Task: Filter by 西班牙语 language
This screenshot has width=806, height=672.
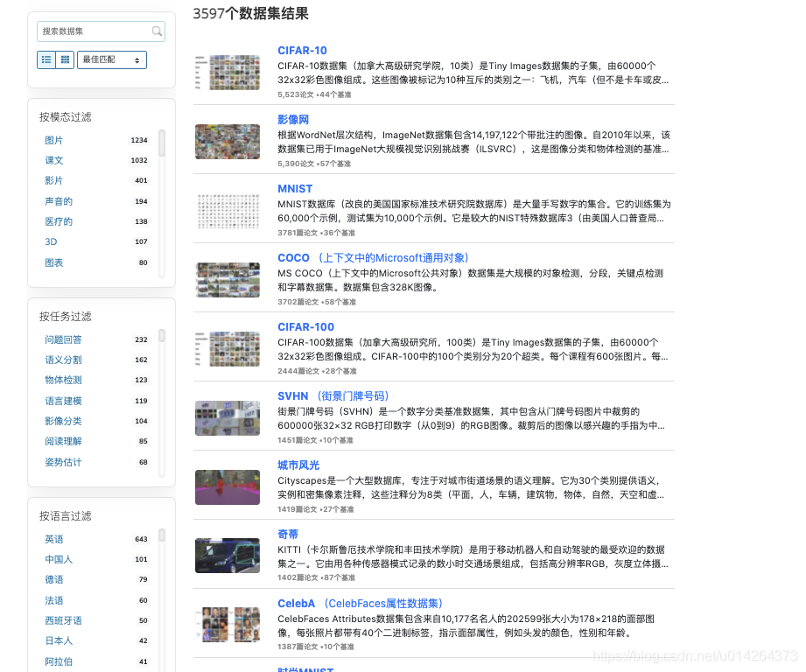Action: pyautogui.click(x=63, y=620)
